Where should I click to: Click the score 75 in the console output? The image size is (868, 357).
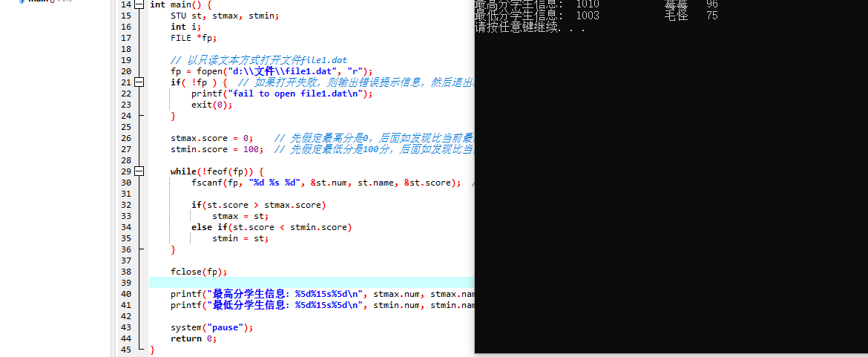[712, 16]
